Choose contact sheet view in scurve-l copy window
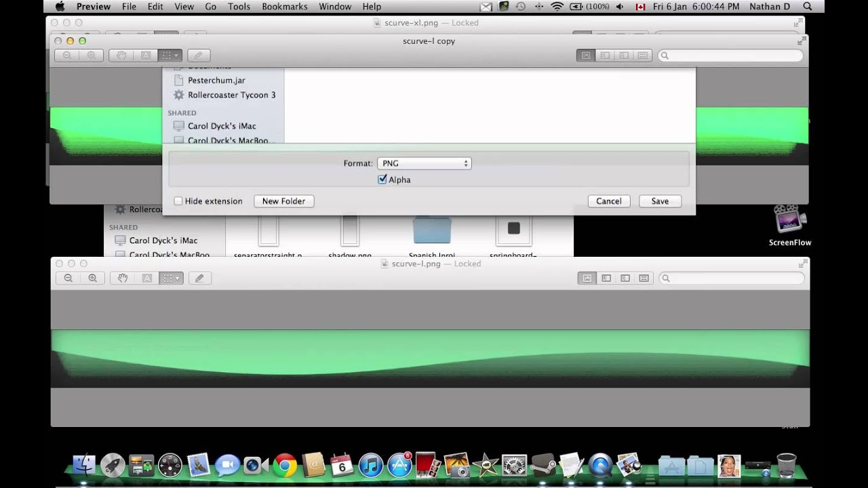This screenshot has height=488, width=868. point(643,56)
